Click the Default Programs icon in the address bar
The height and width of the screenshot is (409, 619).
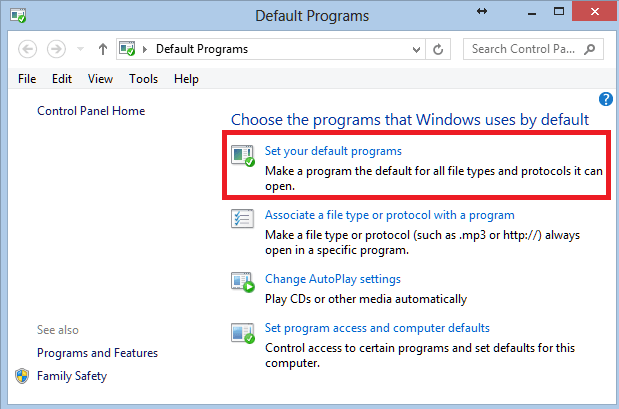[x=128, y=49]
